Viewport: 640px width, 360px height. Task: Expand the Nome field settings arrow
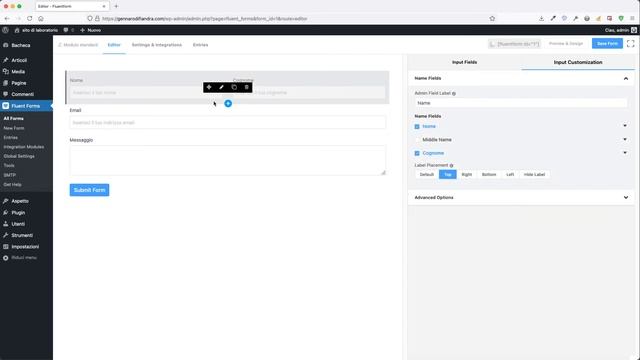(x=625, y=126)
